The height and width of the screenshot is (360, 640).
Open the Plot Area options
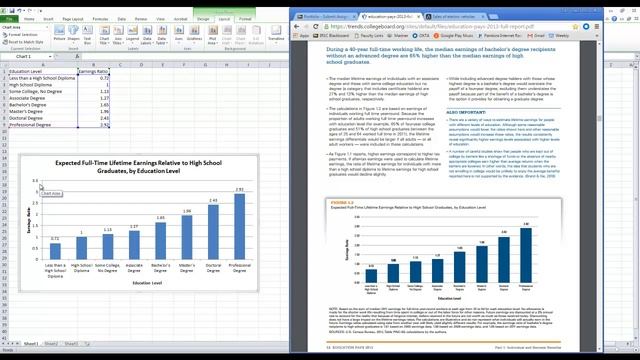point(213,35)
